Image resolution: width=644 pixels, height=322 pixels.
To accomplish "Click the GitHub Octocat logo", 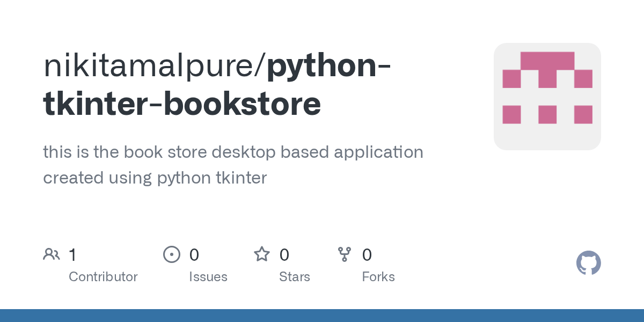I will pyautogui.click(x=589, y=263).
